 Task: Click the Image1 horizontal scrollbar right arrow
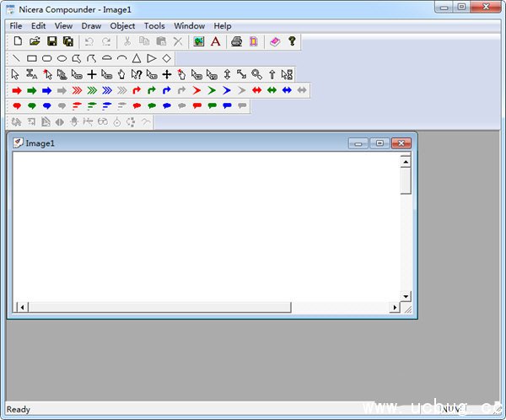click(394, 308)
